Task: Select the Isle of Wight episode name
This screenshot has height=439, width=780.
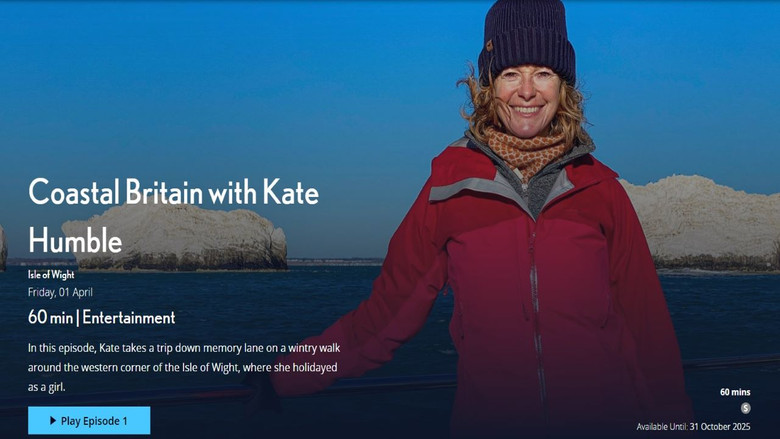Action: (x=51, y=274)
